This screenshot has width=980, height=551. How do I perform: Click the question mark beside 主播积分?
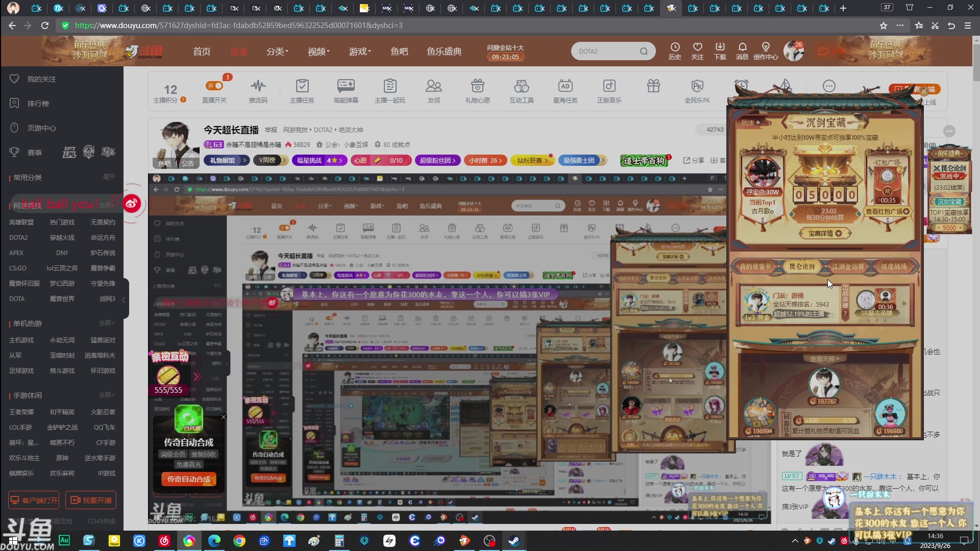pyautogui.click(x=183, y=100)
